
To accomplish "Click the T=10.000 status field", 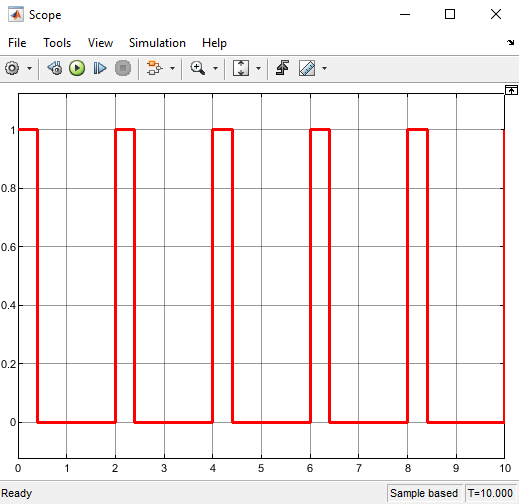I will coord(490,493).
